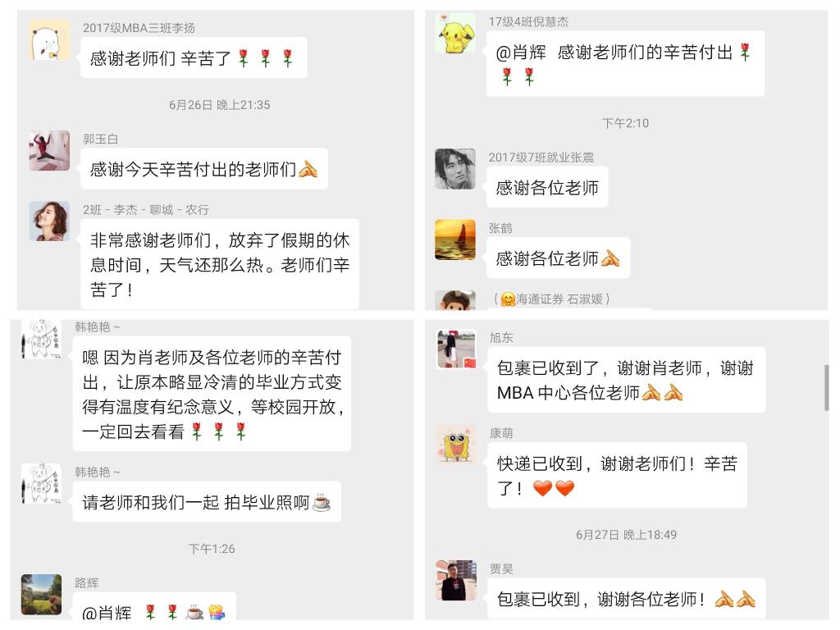Select 旭东's message '包裹已收到了'
Screen dimensions: 840x630
point(626,380)
